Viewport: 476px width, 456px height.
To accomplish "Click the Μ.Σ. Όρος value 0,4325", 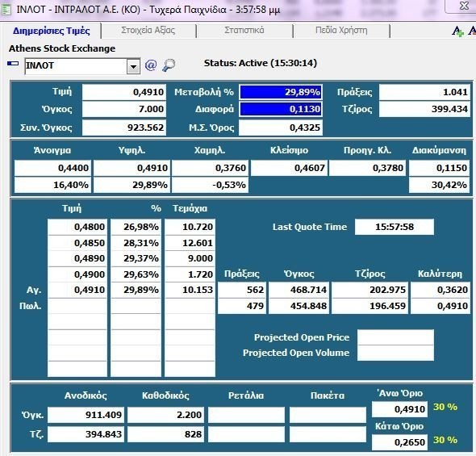I will 281,128.
